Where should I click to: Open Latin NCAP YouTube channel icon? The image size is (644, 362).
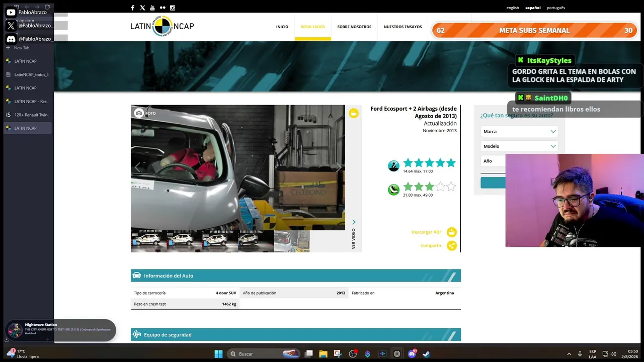point(152,8)
